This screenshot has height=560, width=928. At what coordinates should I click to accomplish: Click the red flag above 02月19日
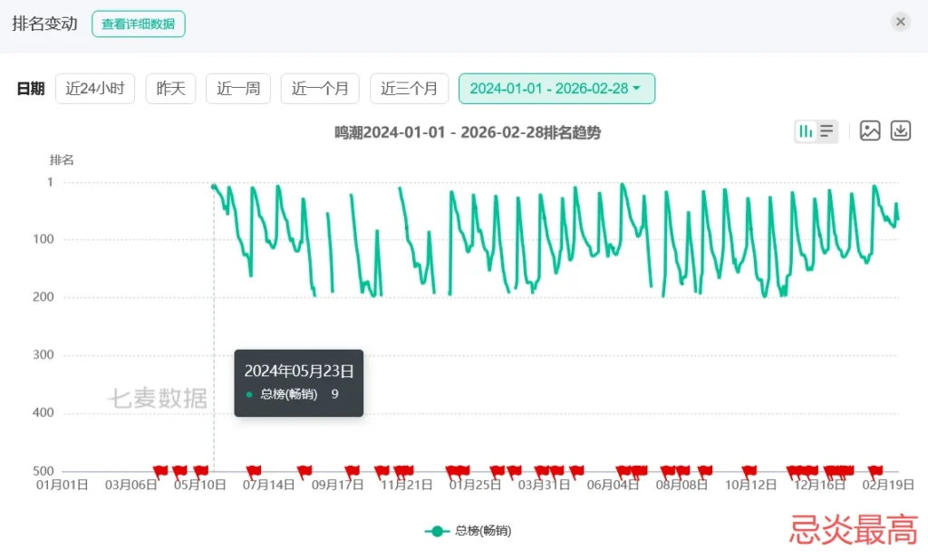coord(875,470)
